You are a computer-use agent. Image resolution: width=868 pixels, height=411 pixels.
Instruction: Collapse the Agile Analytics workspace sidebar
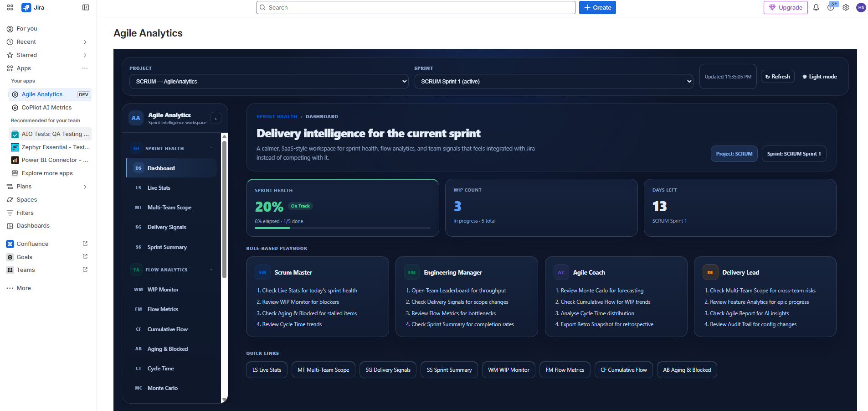(x=216, y=118)
